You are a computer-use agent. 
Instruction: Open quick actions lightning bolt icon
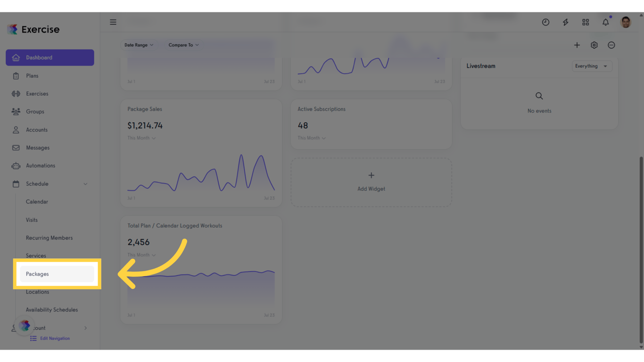pyautogui.click(x=565, y=22)
